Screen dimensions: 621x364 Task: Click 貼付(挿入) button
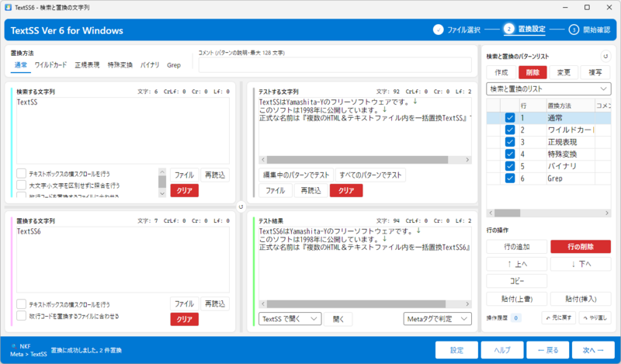[581, 299]
